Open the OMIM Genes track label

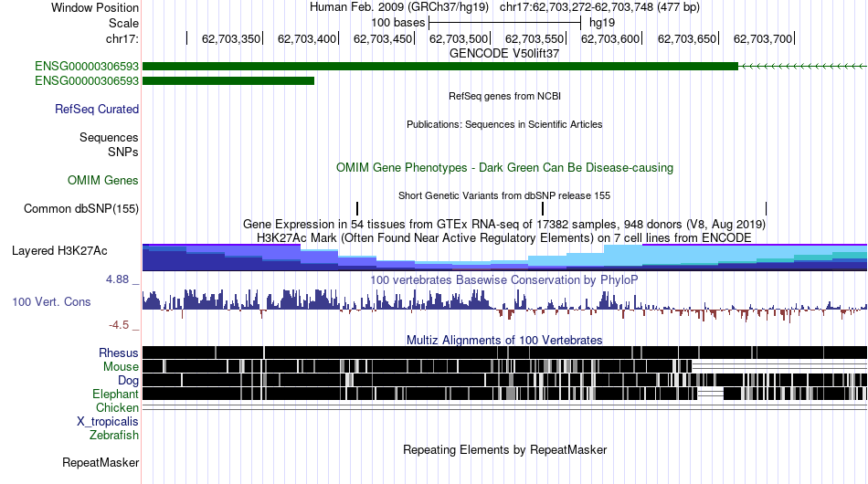click(x=102, y=180)
